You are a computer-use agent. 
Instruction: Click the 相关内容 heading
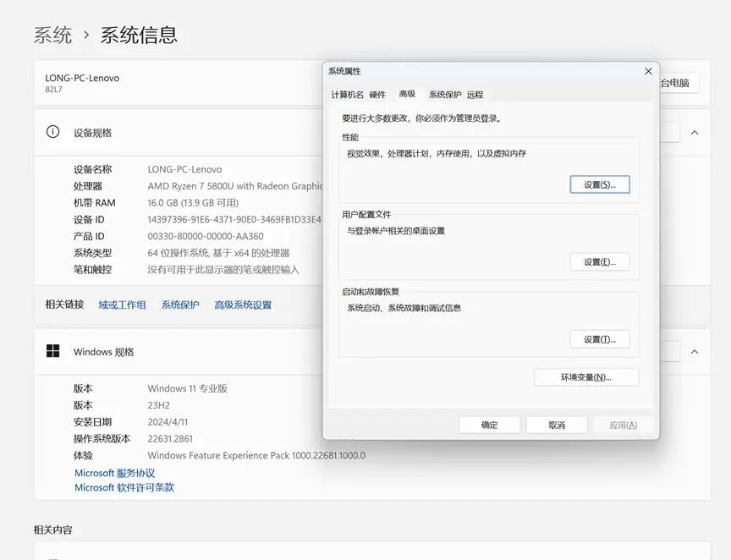tap(52, 530)
